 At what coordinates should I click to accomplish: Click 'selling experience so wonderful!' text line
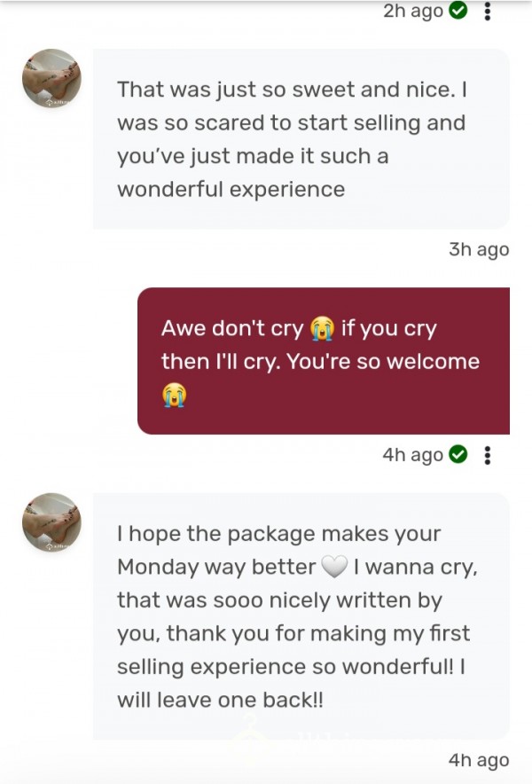click(x=292, y=667)
